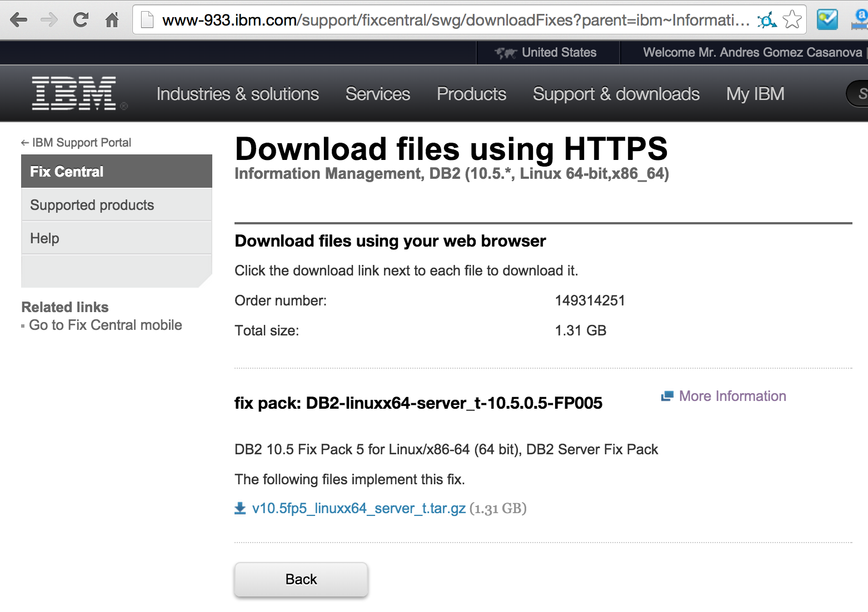
Task: Click the Information Management, DB2 subtitle
Action: 452,174
